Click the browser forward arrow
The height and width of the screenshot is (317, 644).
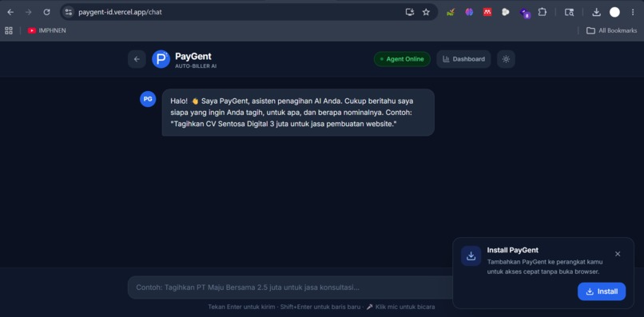[28, 12]
